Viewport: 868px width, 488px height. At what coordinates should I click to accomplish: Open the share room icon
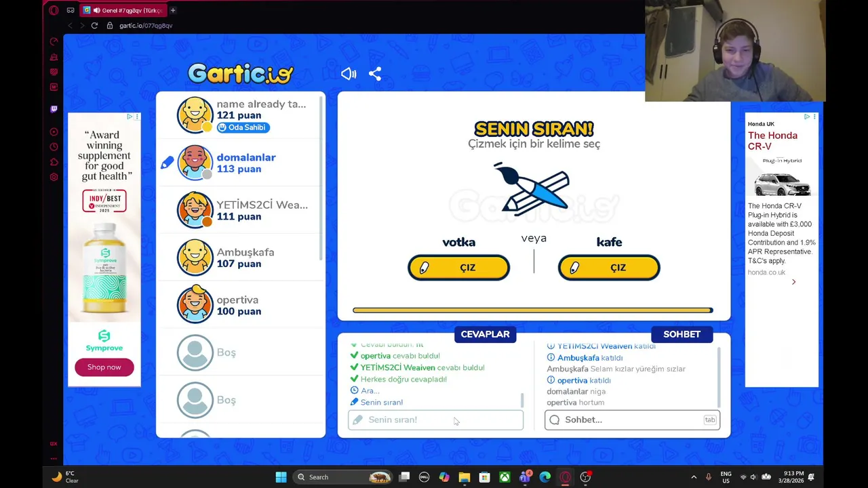pyautogui.click(x=375, y=74)
